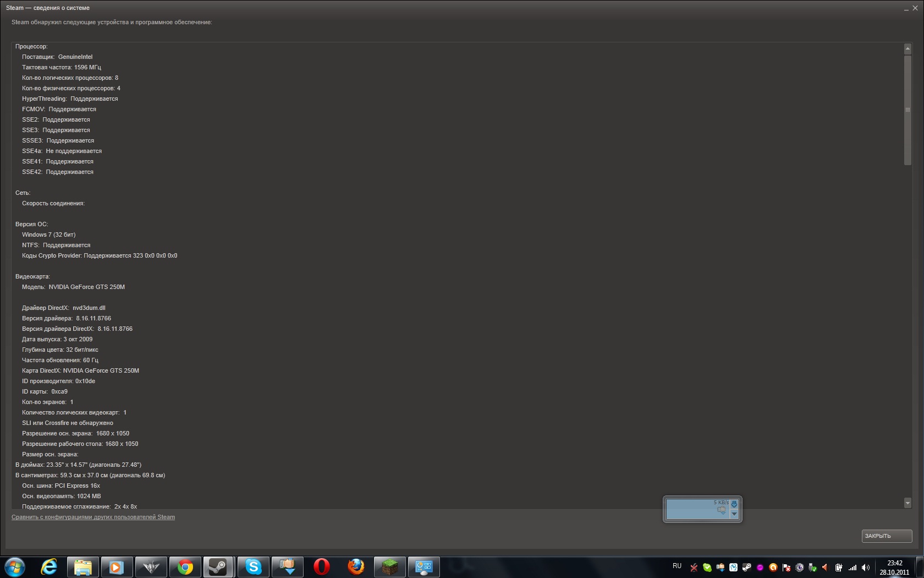
Task: Click the 'Поддерживаемое сглаживание: 2x 4x 8x' line
Action: 80,506
